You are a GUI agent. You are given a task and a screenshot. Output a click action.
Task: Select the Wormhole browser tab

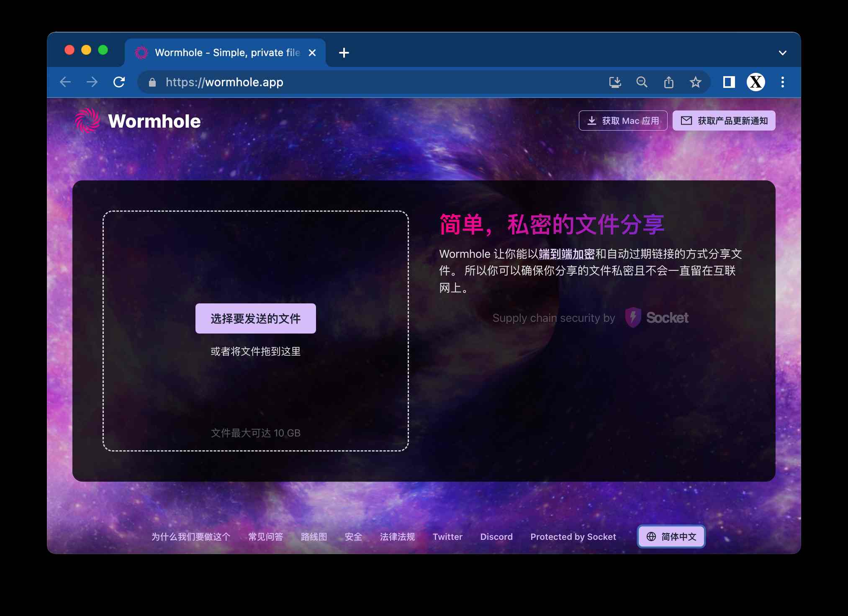pyautogui.click(x=225, y=53)
